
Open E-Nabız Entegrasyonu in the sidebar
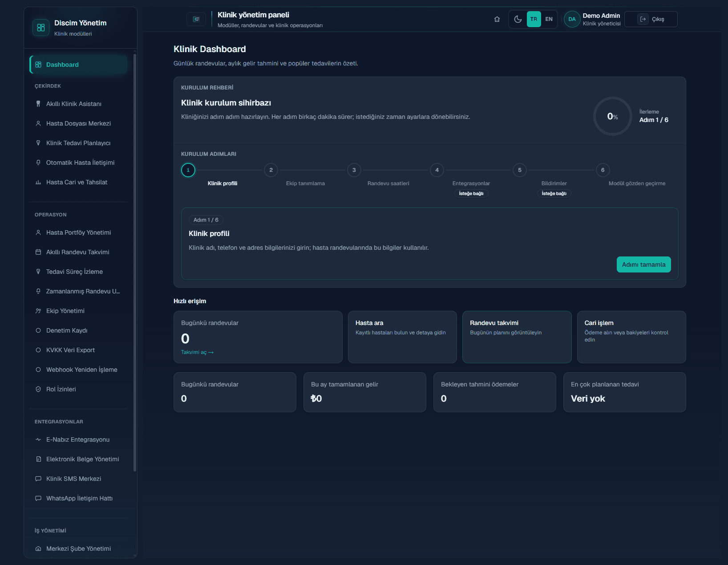click(x=78, y=439)
